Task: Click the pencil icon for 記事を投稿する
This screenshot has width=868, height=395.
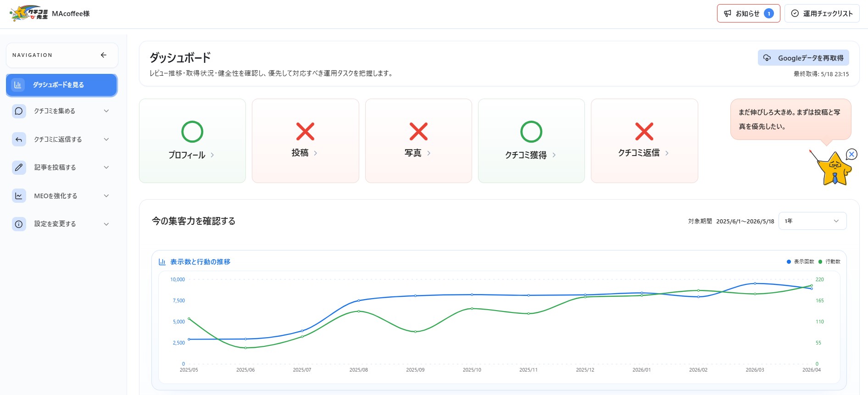Action: pos(19,167)
